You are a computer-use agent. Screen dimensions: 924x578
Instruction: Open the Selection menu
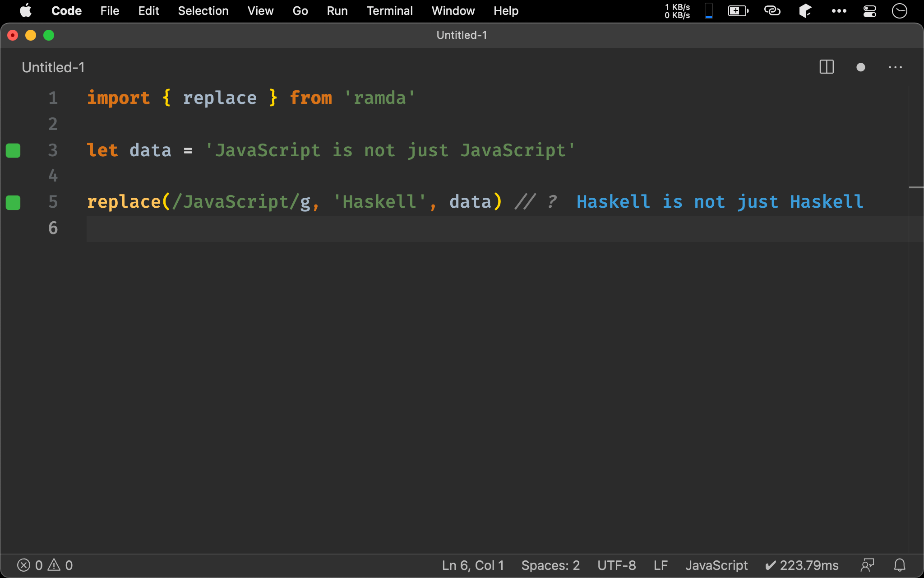pos(203,11)
